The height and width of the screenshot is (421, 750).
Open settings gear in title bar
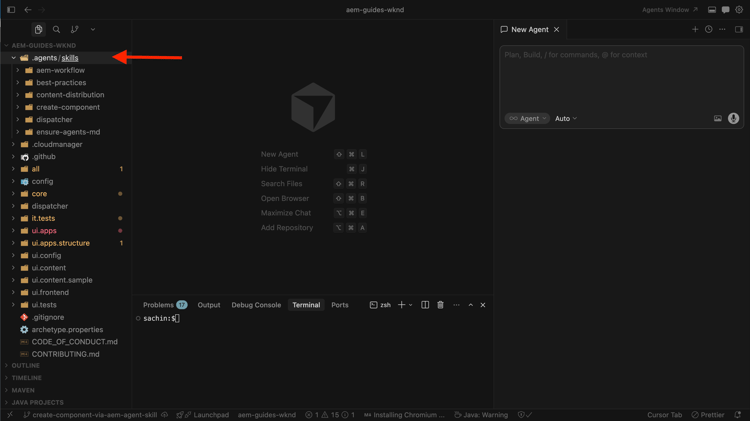click(x=739, y=10)
